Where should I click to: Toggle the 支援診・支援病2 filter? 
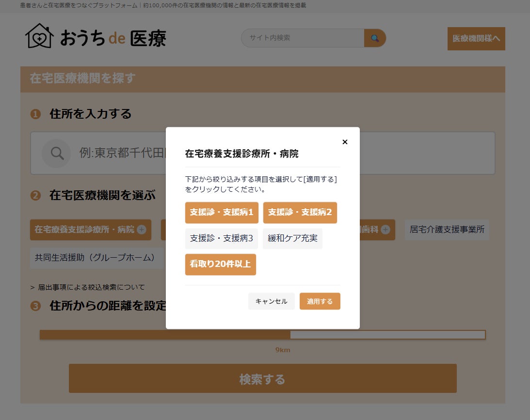click(x=300, y=212)
